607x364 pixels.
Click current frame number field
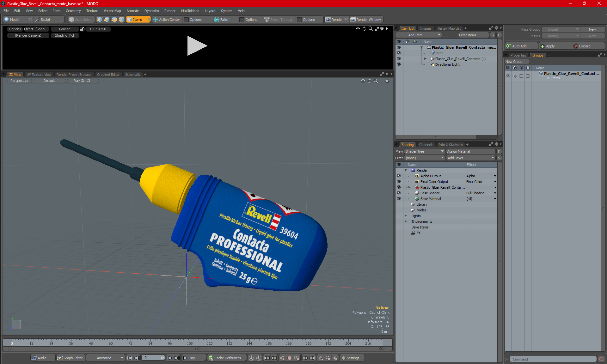pyautogui.click(x=151, y=358)
